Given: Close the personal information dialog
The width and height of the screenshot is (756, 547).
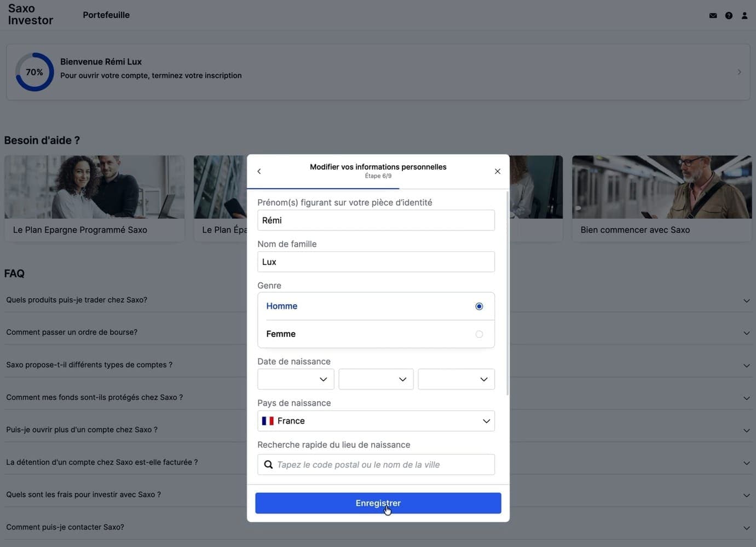Looking at the screenshot, I should [498, 171].
